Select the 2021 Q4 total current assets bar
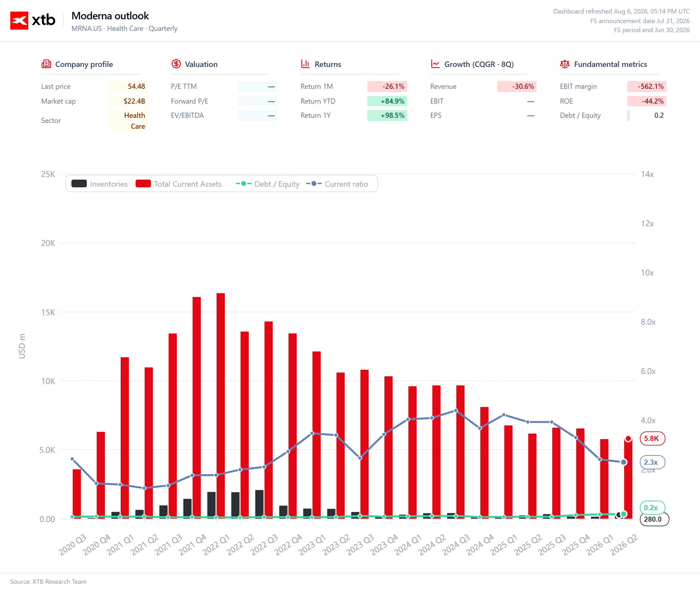 pyautogui.click(x=197, y=408)
